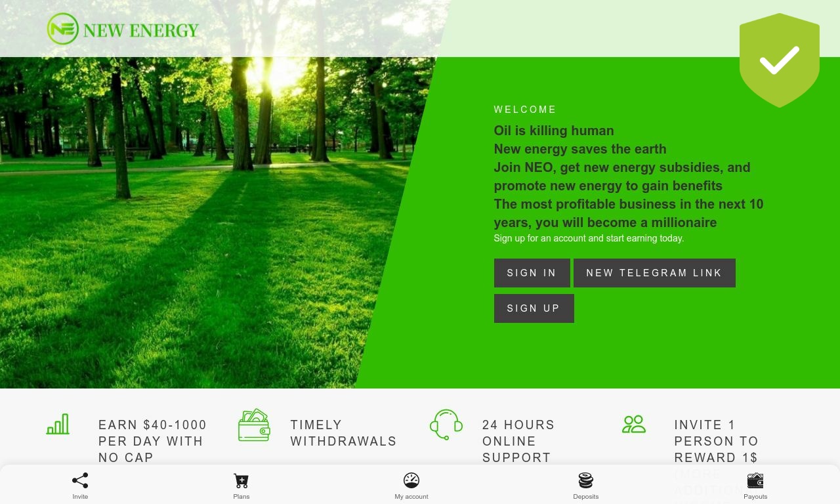The image size is (840, 504).
Task: Click the bar chart earnings icon
Action: [58, 424]
